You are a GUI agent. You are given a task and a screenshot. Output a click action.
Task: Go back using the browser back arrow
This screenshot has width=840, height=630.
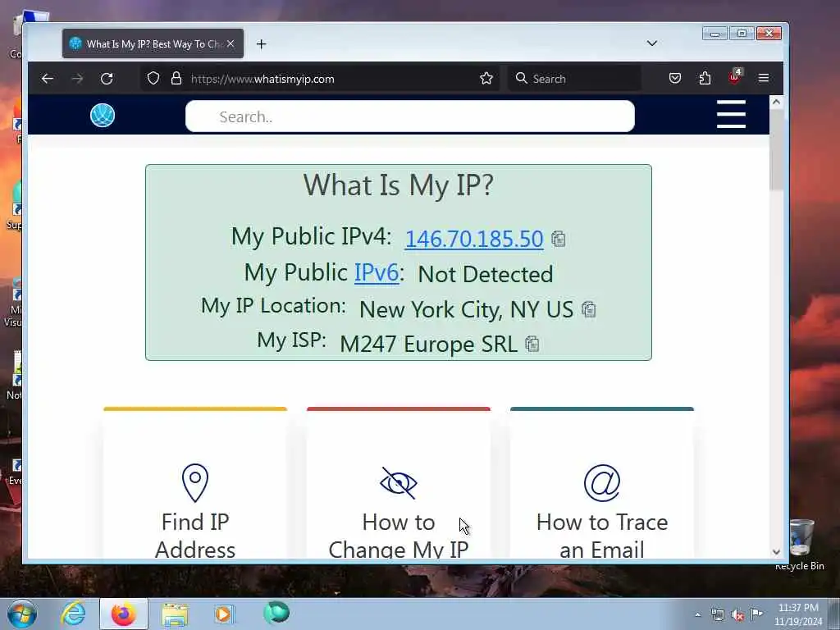coord(47,79)
